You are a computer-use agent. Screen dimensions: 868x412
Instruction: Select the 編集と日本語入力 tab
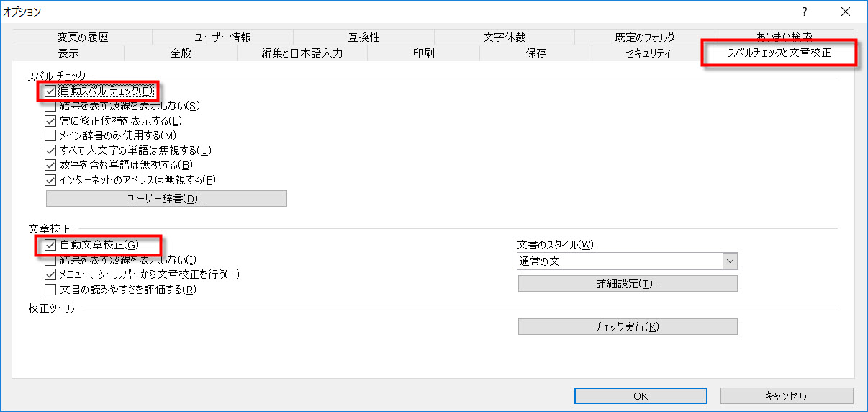click(x=302, y=53)
